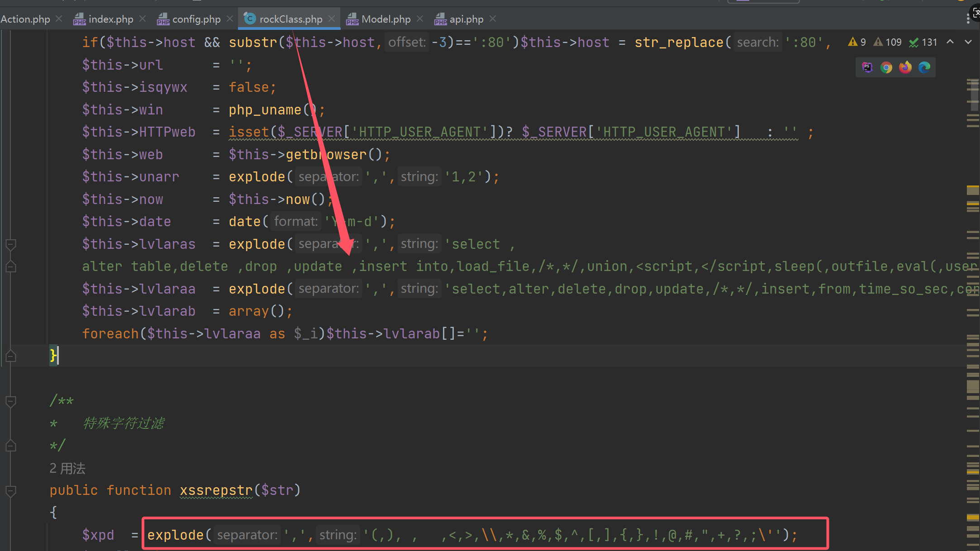Click the xssrepstr function name

pyautogui.click(x=216, y=490)
